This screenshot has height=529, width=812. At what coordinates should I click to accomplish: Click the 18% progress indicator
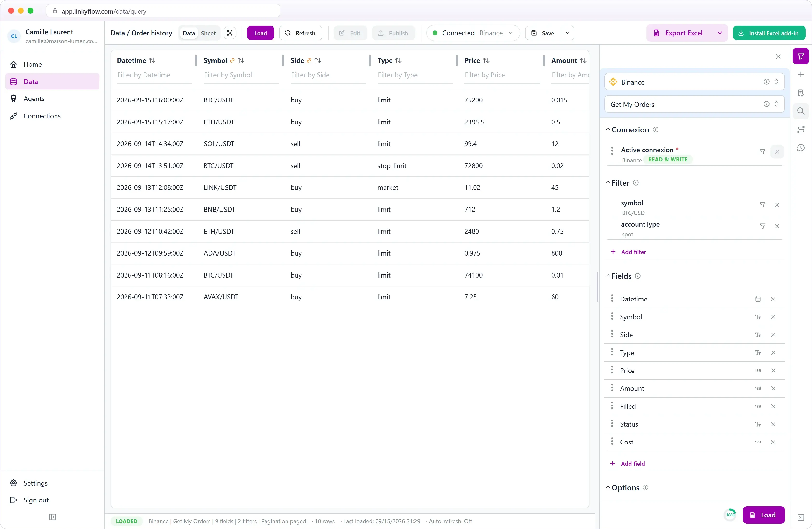[730, 515]
